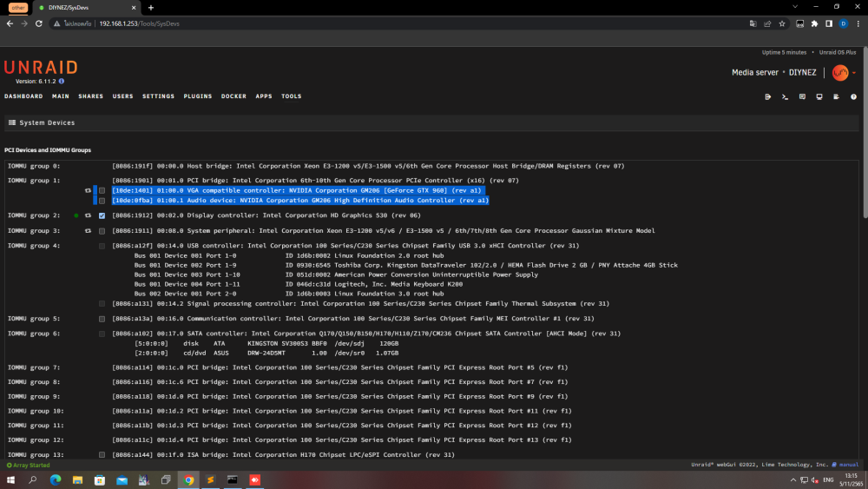This screenshot has height=489, width=868.
Task: Open the system Log icon
Action: tap(837, 96)
